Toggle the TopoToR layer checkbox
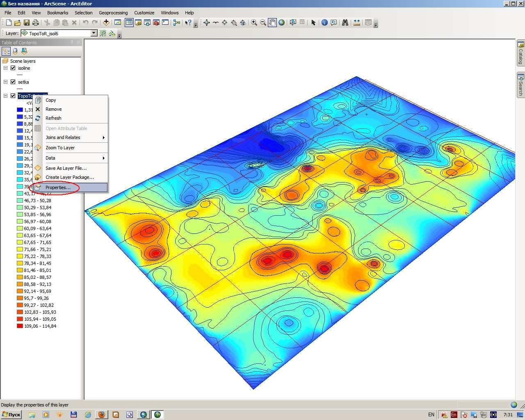Image resolution: width=525 pixels, height=420 pixels. (x=13, y=96)
